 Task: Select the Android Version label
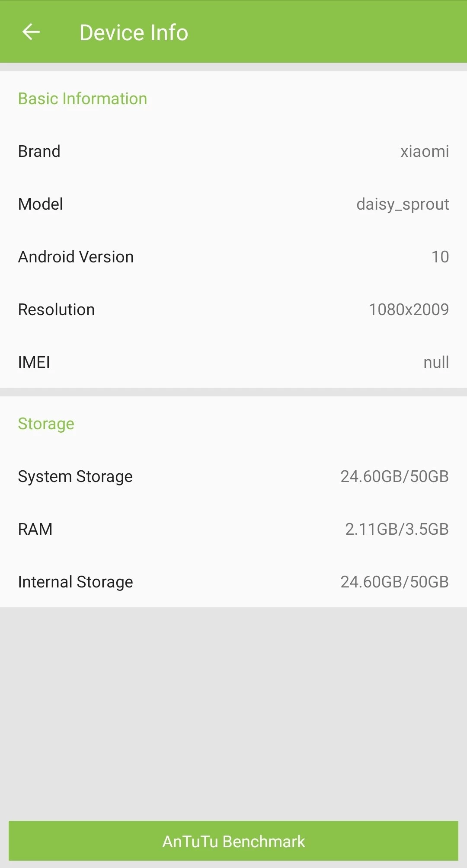point(76,257)
